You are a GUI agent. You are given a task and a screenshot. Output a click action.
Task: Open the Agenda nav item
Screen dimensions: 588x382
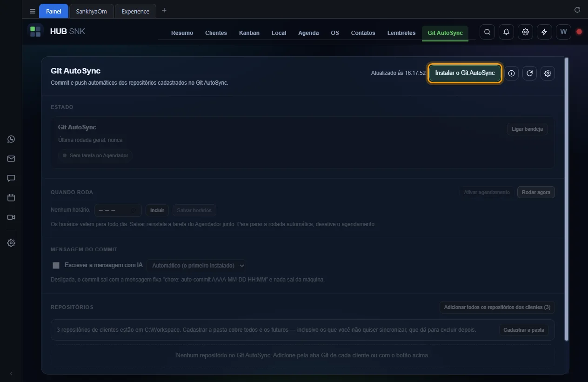click(308, 33)
